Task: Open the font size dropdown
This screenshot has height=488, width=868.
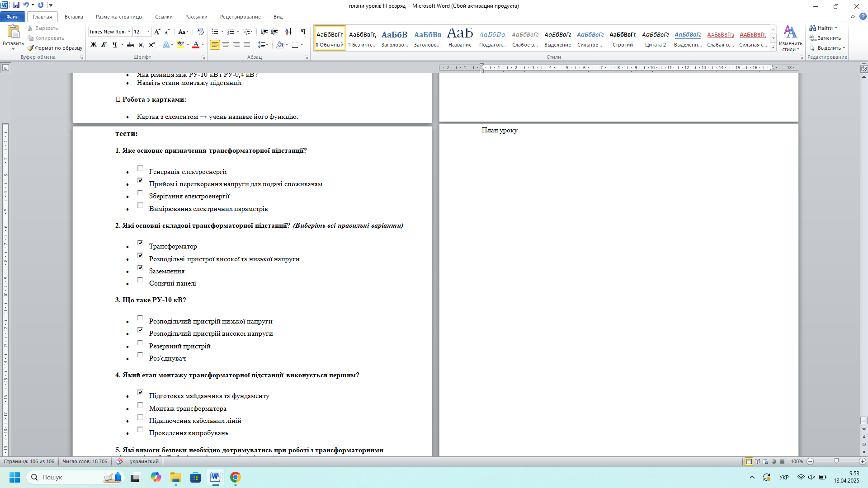Action: click(148, 32)
